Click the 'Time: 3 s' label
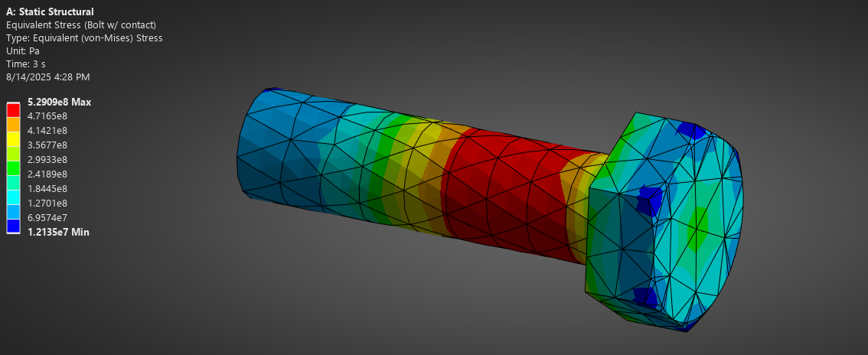 pos(25,64)
